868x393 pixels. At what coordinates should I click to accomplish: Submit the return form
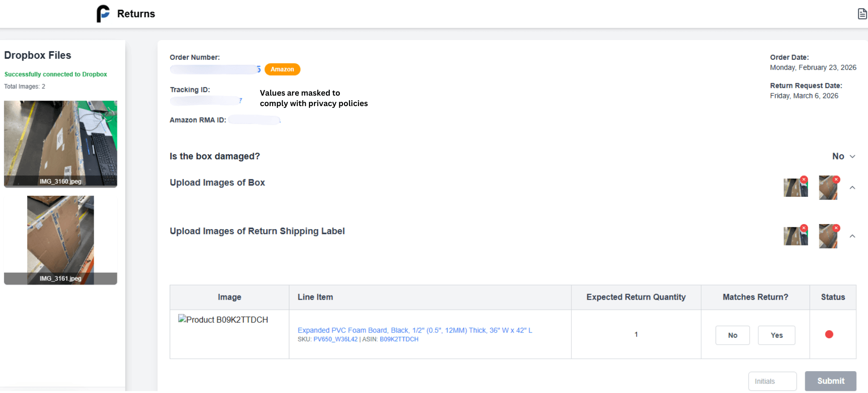[831, 381]
